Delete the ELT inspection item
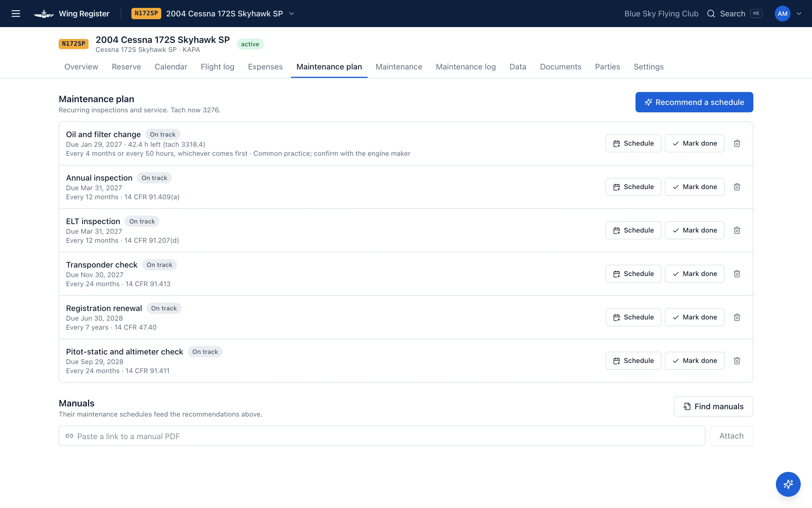Image resolution: width=812 pixels, height=508 pixels. point(737,230)
